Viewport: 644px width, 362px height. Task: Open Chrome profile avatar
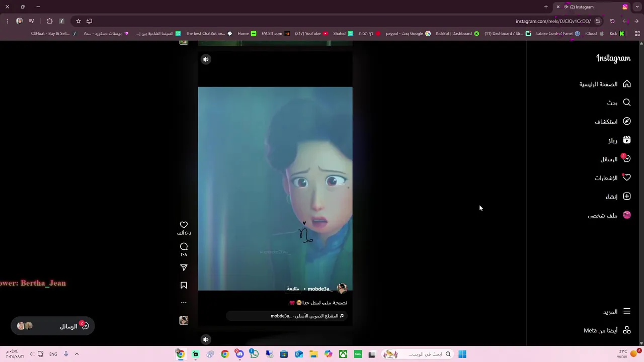point(19,21)
